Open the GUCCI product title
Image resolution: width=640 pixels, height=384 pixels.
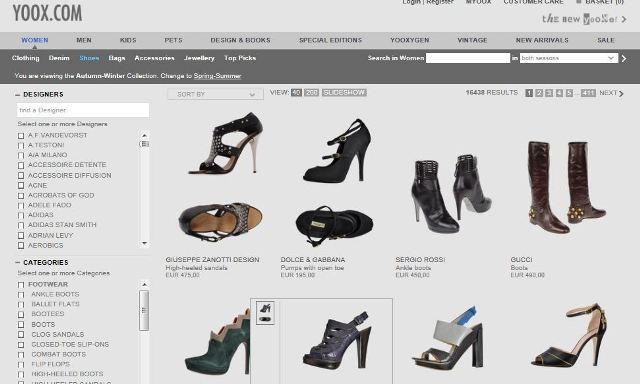pos(521,260)
